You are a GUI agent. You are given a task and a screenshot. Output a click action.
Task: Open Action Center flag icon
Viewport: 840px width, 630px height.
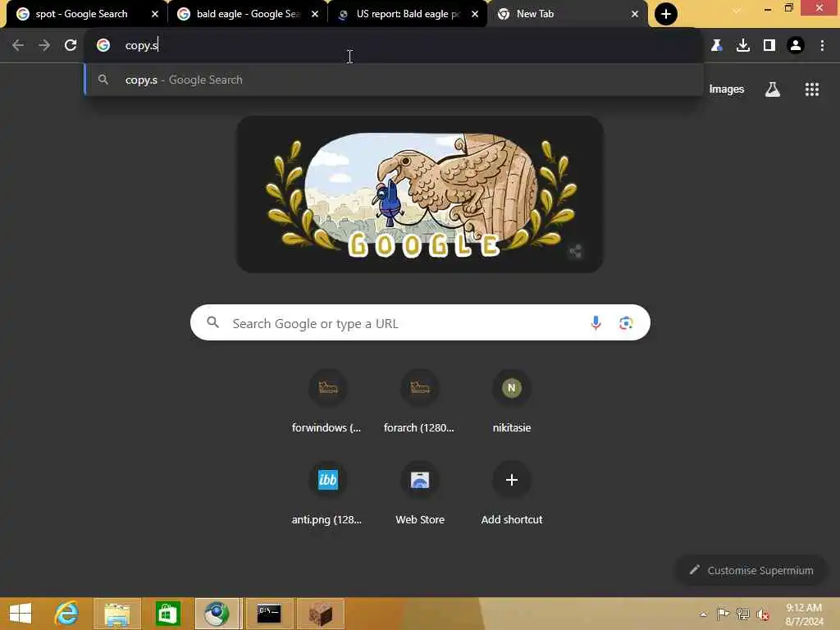click(723, 614)
